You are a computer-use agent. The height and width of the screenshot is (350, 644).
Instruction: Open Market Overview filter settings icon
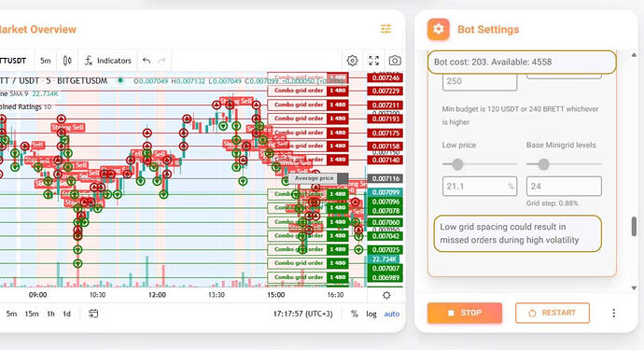click(385, 29)
